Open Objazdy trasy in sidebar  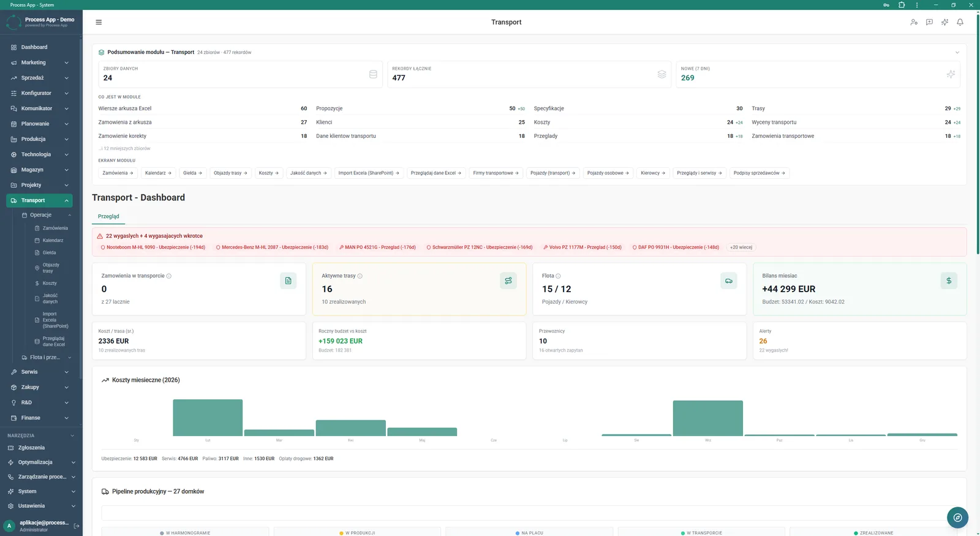coord(51,268)
